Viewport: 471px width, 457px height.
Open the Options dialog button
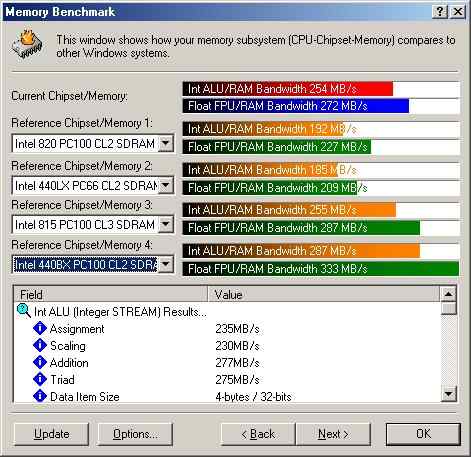pos(135,434)
